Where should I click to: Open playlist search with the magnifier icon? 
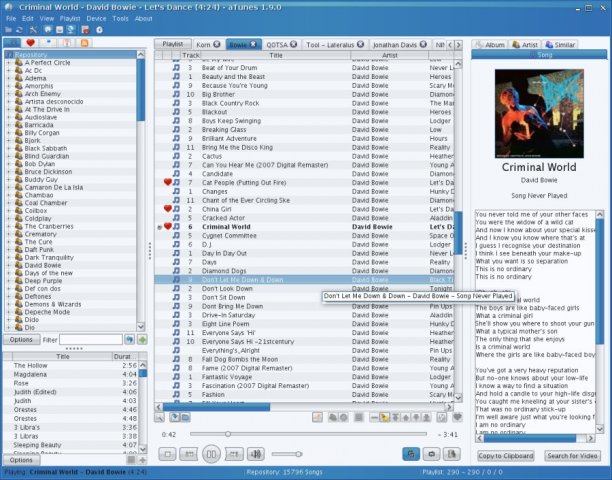coord(159,418)
